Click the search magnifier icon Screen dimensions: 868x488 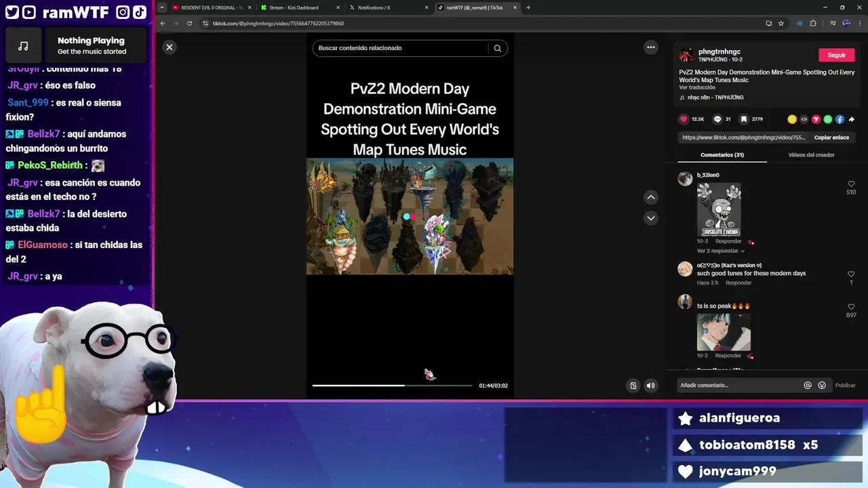pos(497,48)
